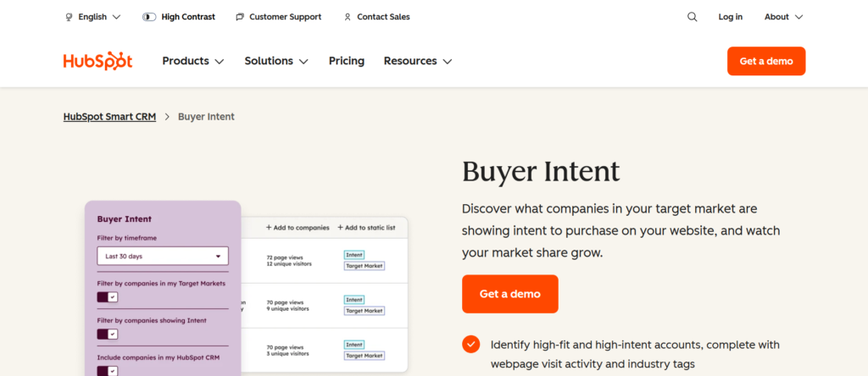The height and width of the screenshot is (376, 868).
Task: Click the globe icon beside English
Action: pos(69,17)
